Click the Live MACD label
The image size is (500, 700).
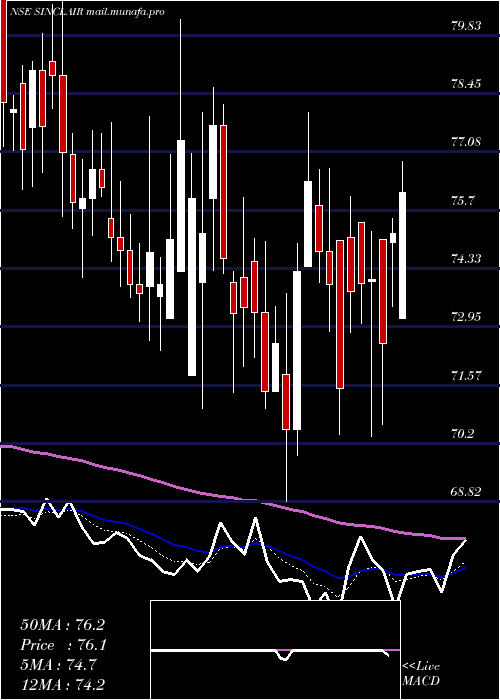(x=421, y=674)
